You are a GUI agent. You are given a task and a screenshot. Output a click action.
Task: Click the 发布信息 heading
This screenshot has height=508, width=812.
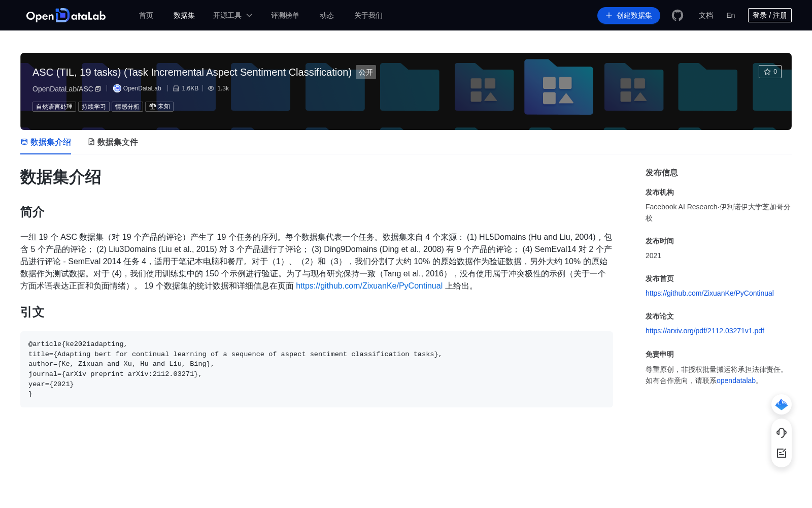(x=662, y=173)
